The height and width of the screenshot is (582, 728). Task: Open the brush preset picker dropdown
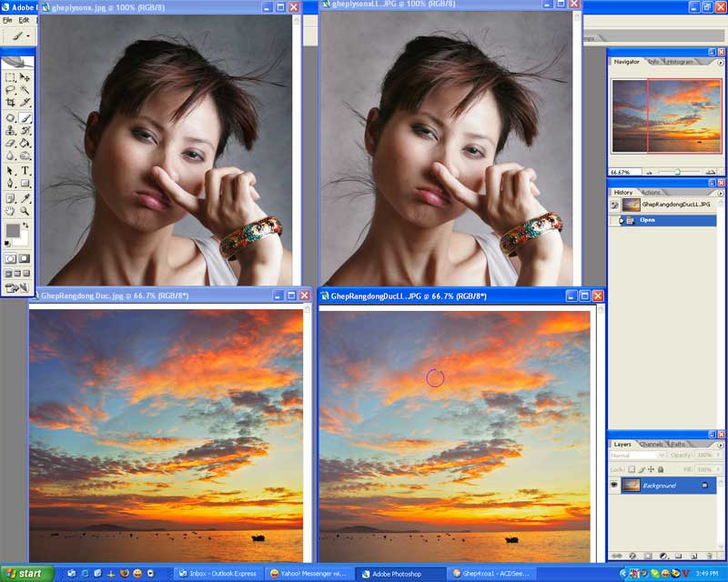click(27, 36)
